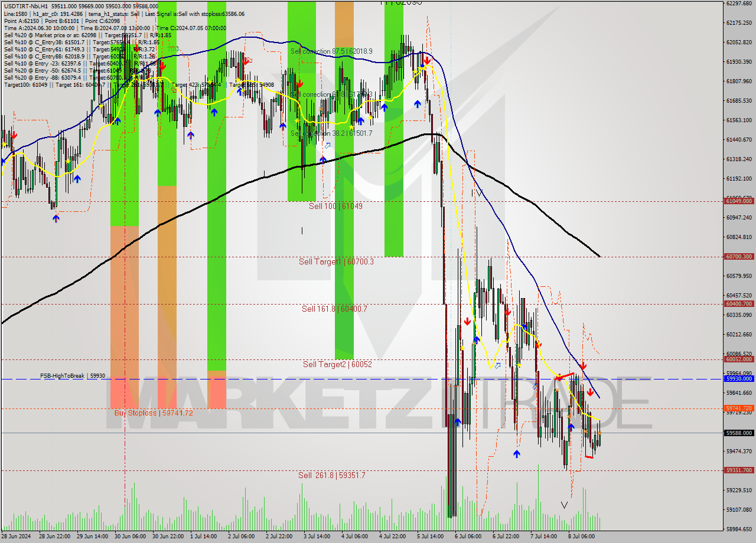756x543 pixels.
Task: Click the 58984.650 price axis value
Action: coord(738,529)
